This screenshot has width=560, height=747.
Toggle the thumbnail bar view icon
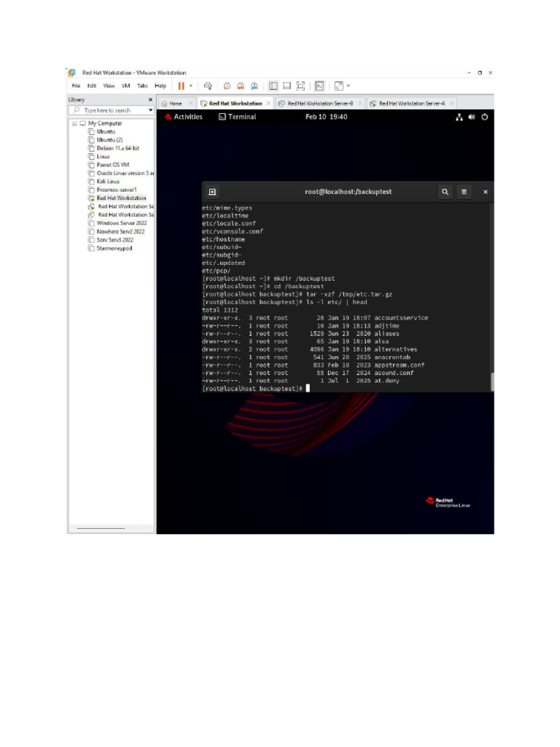[287, 86]
